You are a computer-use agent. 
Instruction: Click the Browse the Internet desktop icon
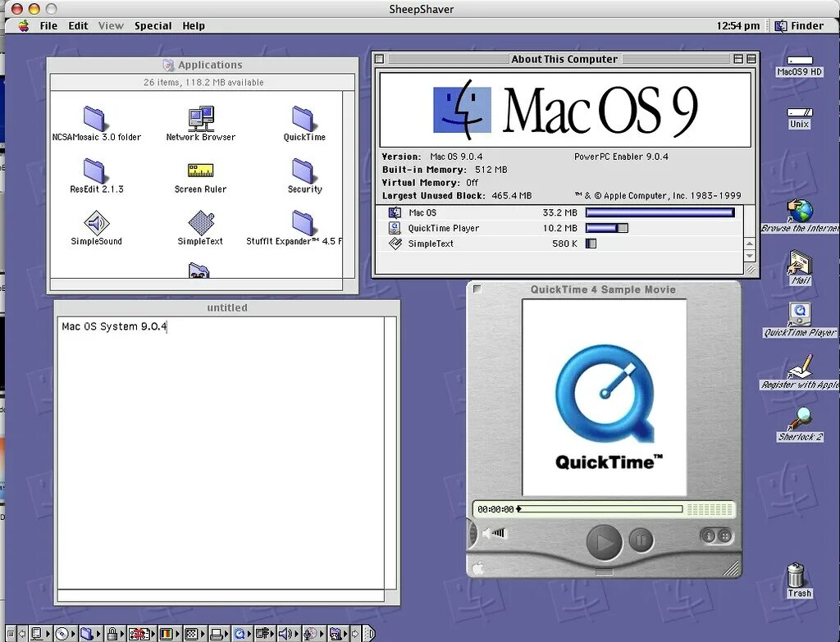pyautogui.click(x=800, y=211)
